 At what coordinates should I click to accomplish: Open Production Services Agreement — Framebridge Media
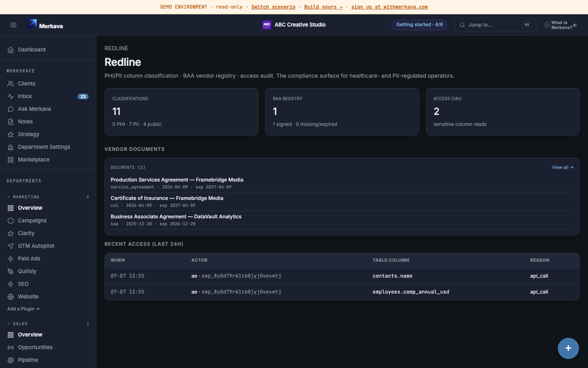point(177,180)
